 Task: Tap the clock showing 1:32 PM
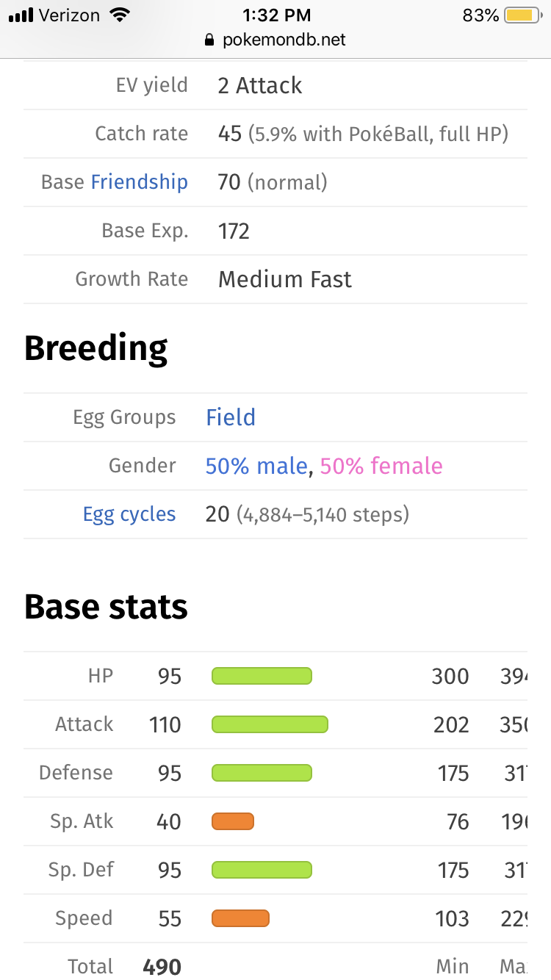pos(275,15)
